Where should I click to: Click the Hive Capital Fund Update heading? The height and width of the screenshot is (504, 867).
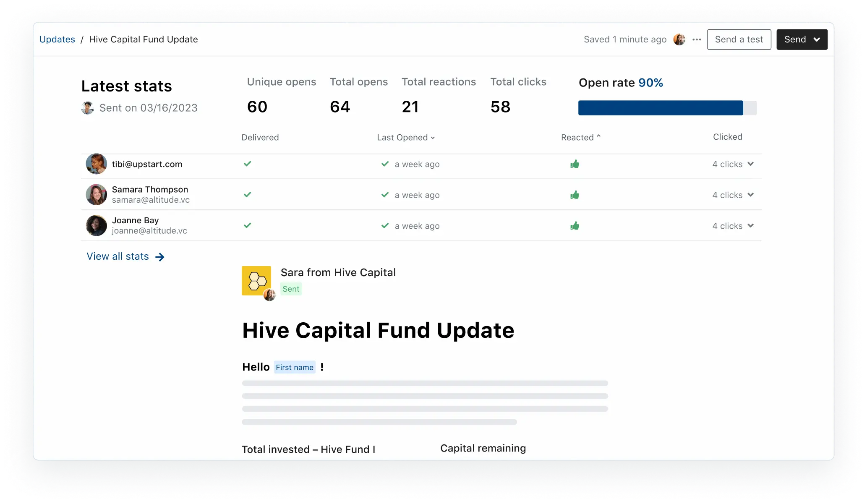click(x=378, y=330)
